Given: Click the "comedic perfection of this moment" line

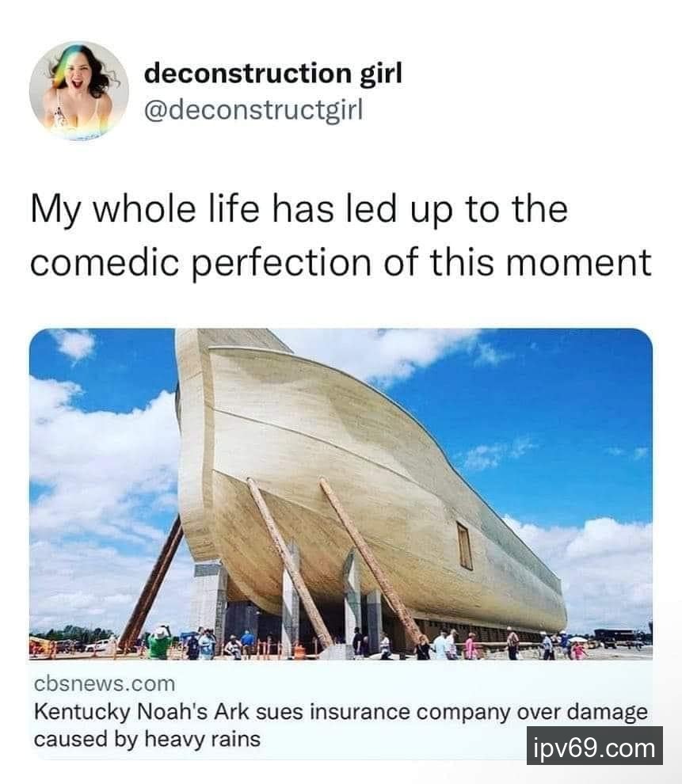Looking at the screenshot, I should (x=341, y=262).
